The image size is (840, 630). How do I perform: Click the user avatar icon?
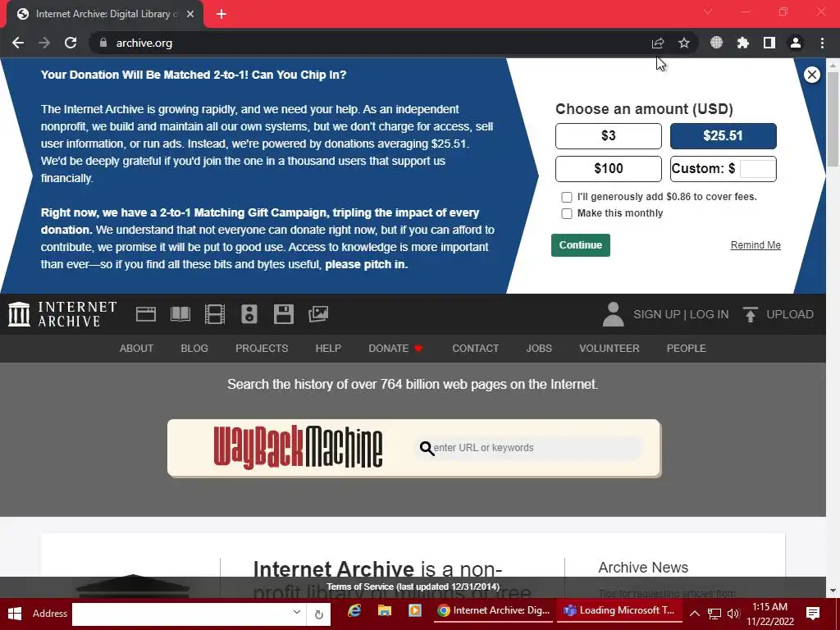tap(614, 314)
